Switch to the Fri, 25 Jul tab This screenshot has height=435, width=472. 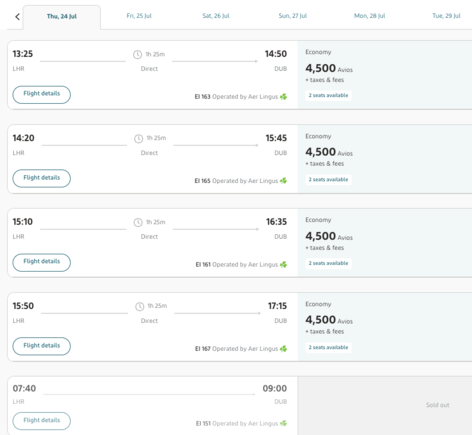point(139,16)
